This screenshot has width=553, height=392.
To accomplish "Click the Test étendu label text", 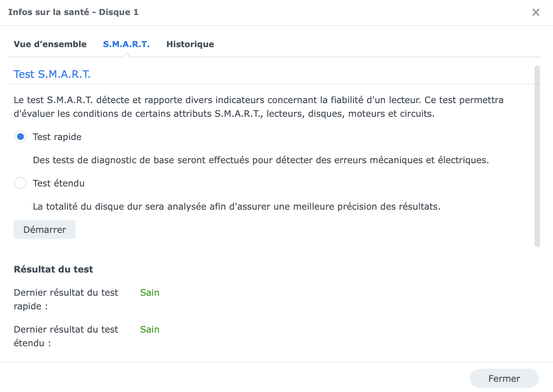I will click(x=58, y=183).
